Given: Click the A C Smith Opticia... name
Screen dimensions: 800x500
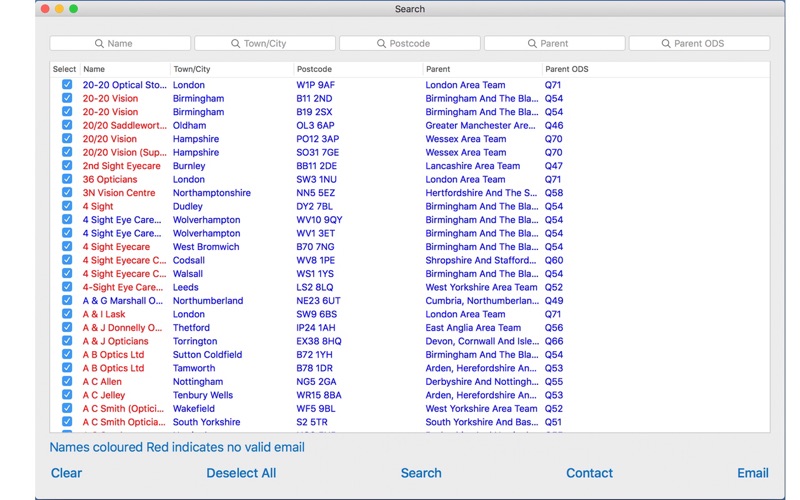Looking at the screenshot, I should pos(124,422).
